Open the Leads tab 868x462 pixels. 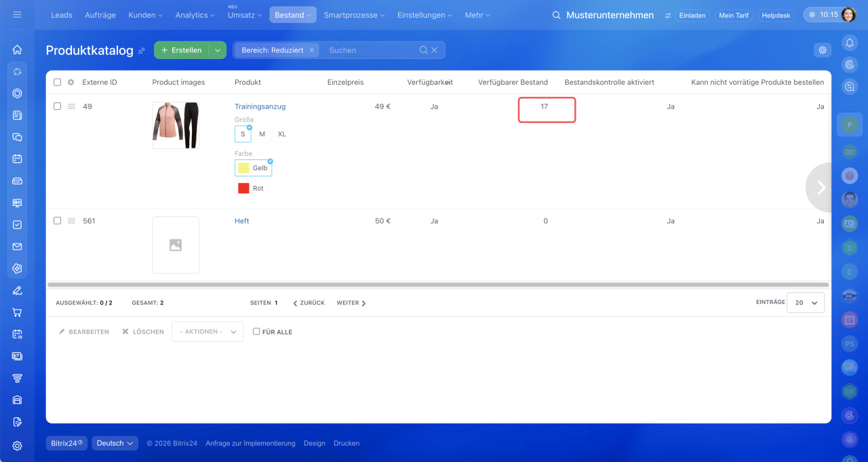[x=62, y=15]
